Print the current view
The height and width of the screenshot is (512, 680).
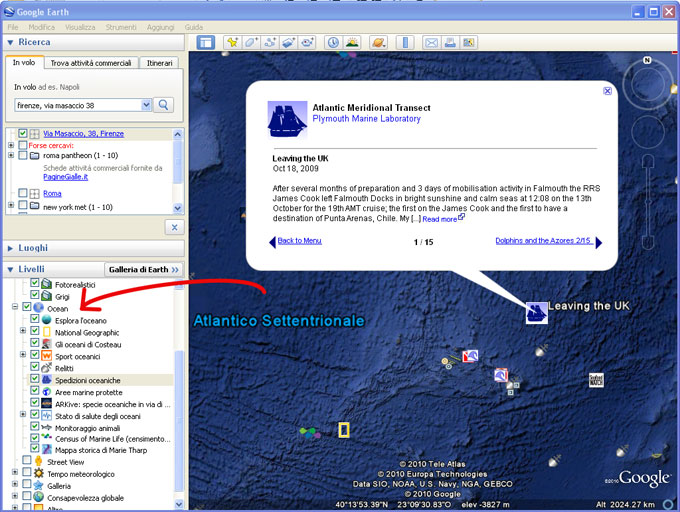(450, 42)
